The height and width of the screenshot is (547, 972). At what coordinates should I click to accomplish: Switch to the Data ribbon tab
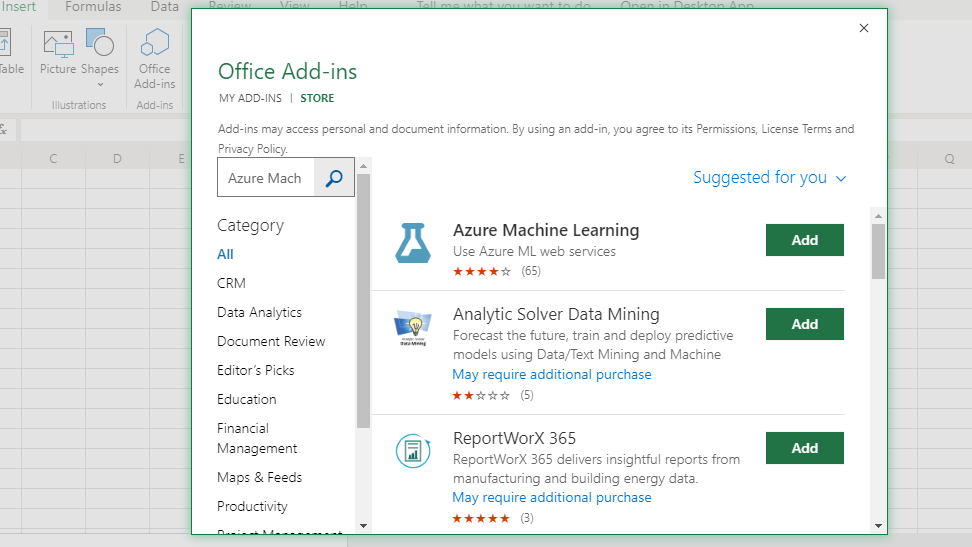pyautogui.click(x=164, y=7)
